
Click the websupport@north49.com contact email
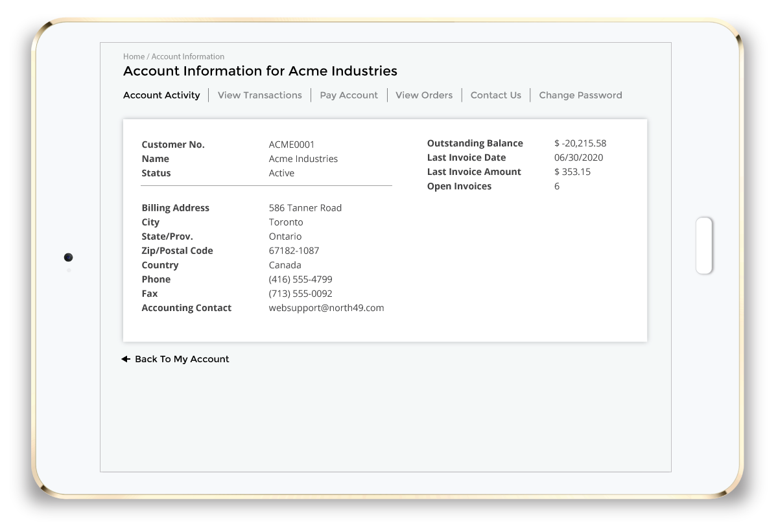click(327, 308)
